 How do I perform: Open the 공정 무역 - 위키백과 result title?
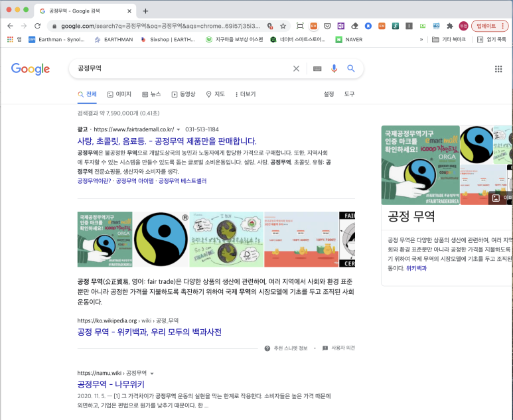pos(149,332)
